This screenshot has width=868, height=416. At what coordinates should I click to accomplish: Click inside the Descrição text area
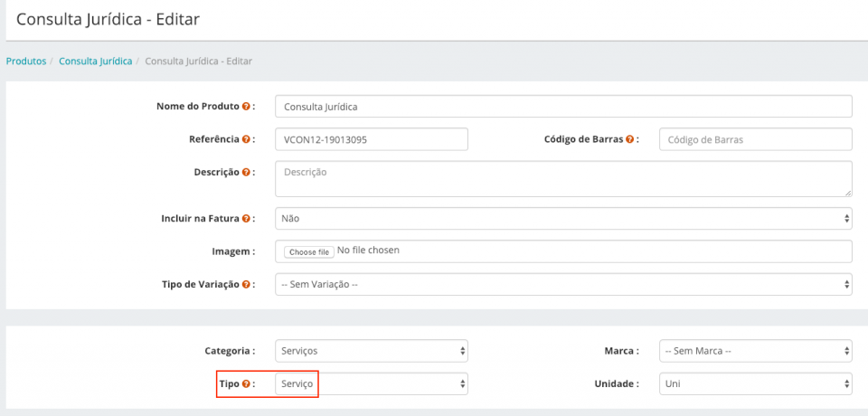coord(562,178)
